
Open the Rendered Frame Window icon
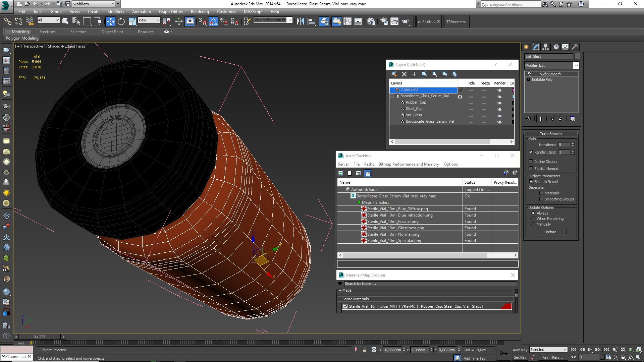(x=394, y=21)
